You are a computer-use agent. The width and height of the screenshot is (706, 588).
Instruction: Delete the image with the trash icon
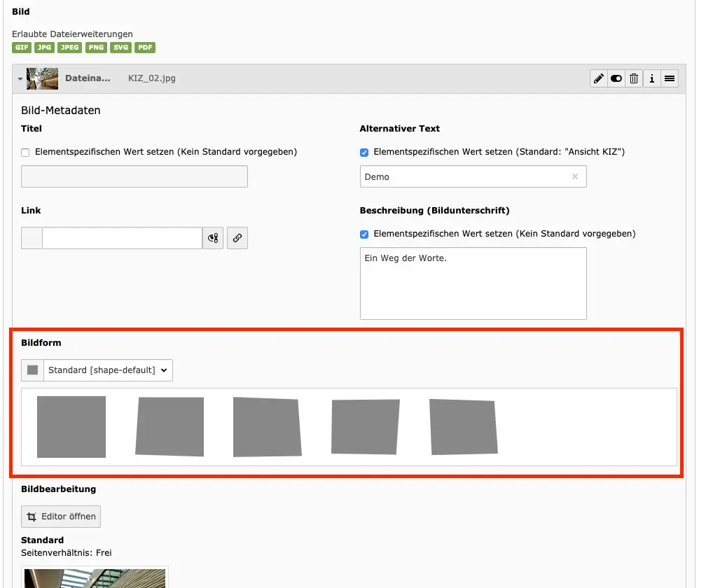point(634,79)
